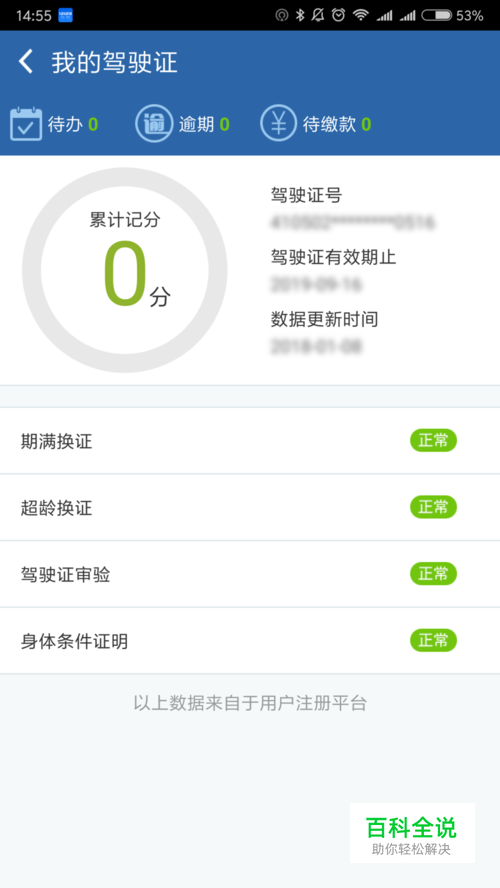Tap the Bluetooth icon in status bar
The image size is (500, 888).
[300, 15]
